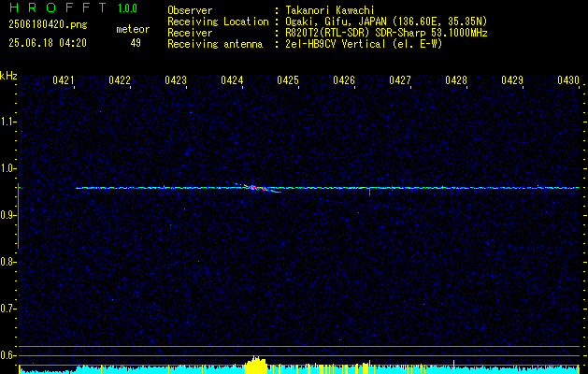Image resolution: width=588 pixels, height=374 pixels.
Task: Click the Receiving Location field label
Action: 218,22
